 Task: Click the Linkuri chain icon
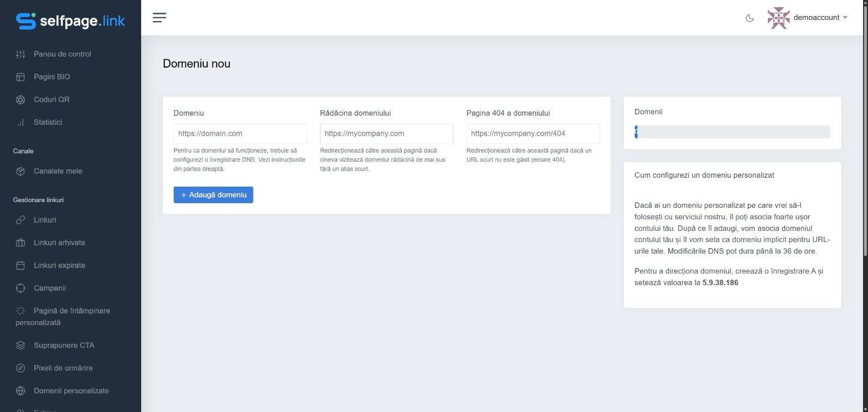tap(20, 220)
